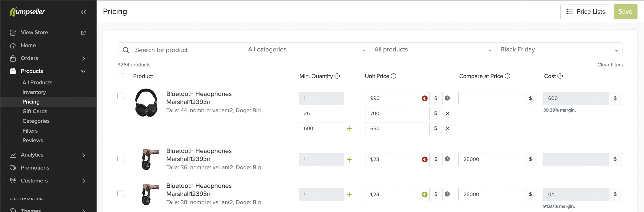Remove the 700 unit price tier

click(447, 114)
